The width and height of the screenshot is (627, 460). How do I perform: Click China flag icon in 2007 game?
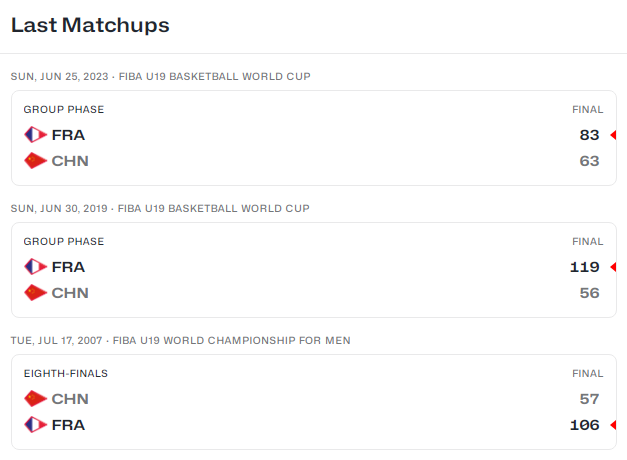coord(36,399)
